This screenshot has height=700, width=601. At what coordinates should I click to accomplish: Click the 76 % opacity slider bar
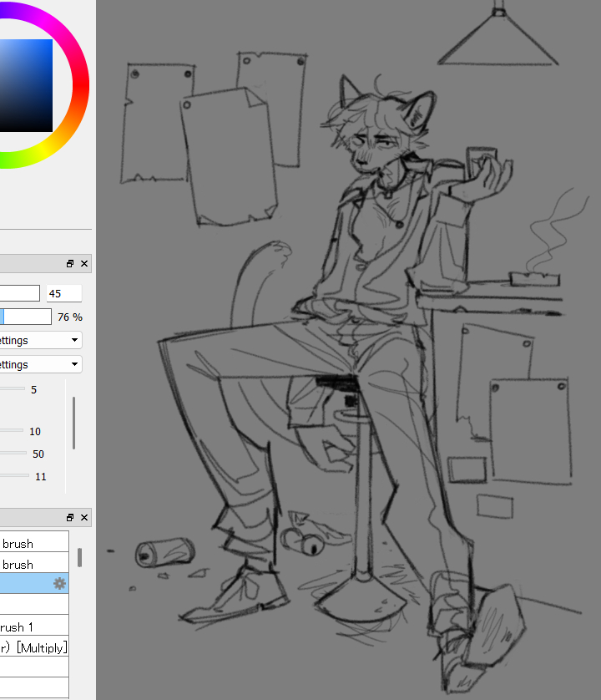(25, 317)
